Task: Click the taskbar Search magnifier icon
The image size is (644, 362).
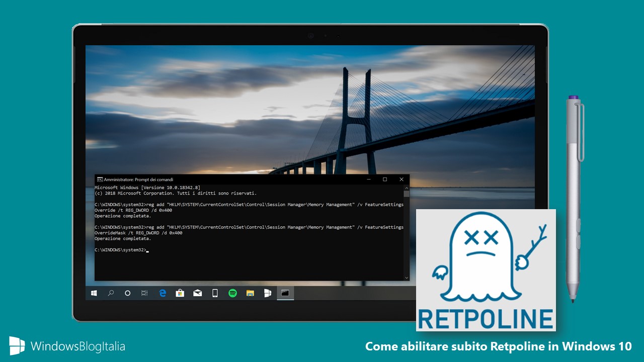Action: [x=111, y=293]
